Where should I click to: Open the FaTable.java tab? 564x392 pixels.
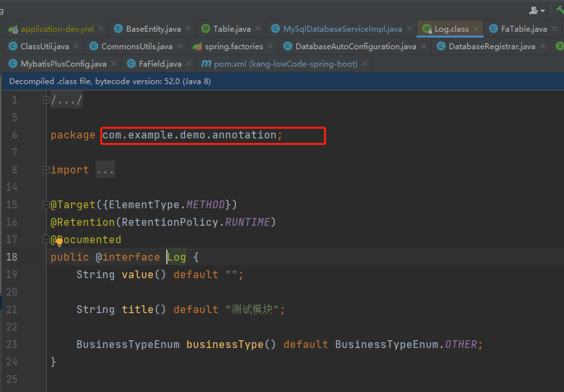pos(524,28)
